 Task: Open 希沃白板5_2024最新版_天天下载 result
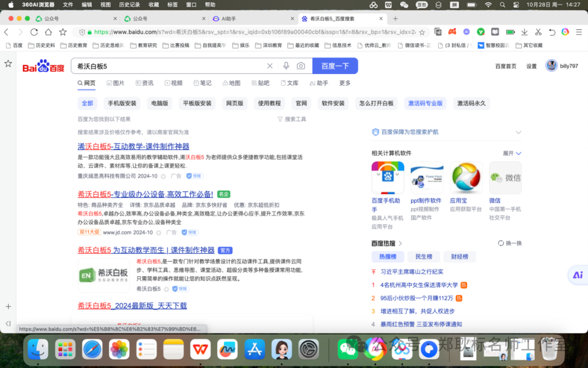[132, 306]
